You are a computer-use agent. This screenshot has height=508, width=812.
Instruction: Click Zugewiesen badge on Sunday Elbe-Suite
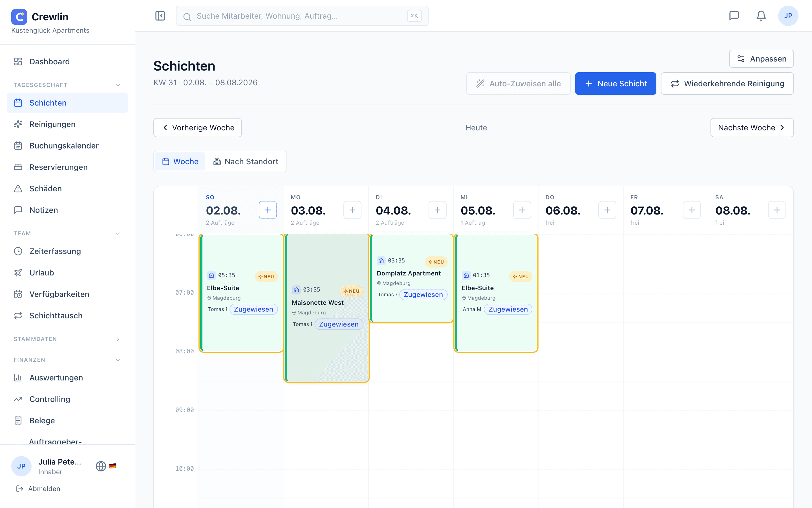(x=253, y=309)
